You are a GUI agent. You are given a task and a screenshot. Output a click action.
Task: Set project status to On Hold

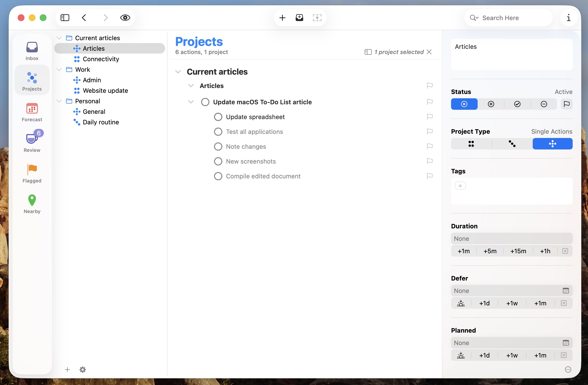491,104
